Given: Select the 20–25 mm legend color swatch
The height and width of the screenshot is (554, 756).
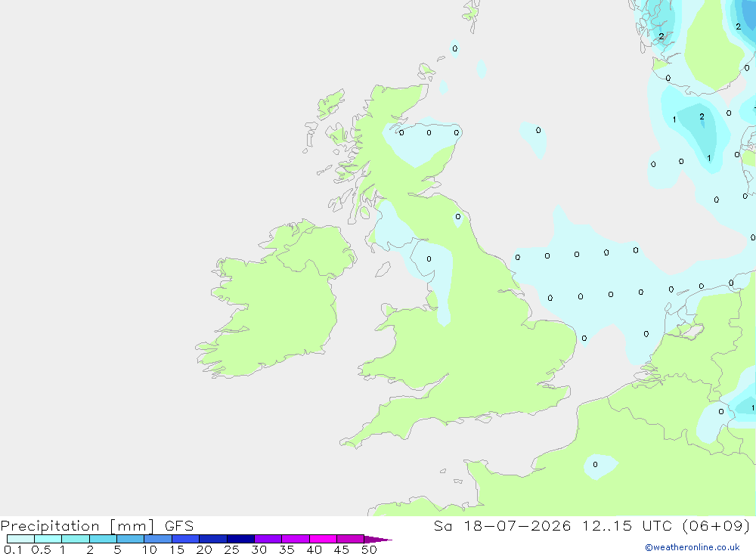Looking at the screenshot, I should 213,539.
